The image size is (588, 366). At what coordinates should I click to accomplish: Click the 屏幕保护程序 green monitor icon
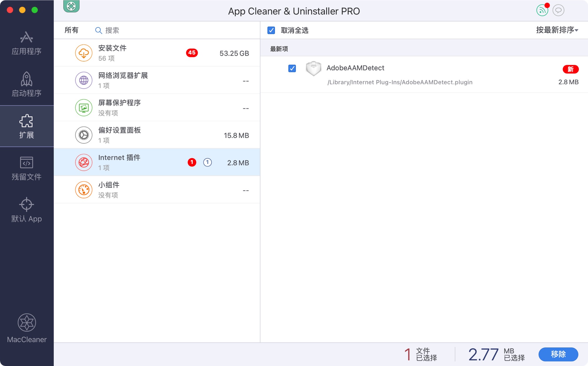(84, 108)
